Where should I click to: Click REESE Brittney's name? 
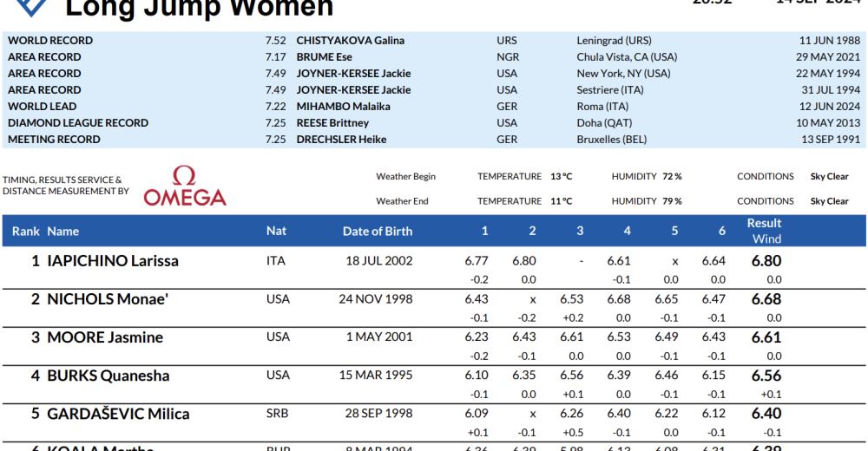[x=332, y=123]
